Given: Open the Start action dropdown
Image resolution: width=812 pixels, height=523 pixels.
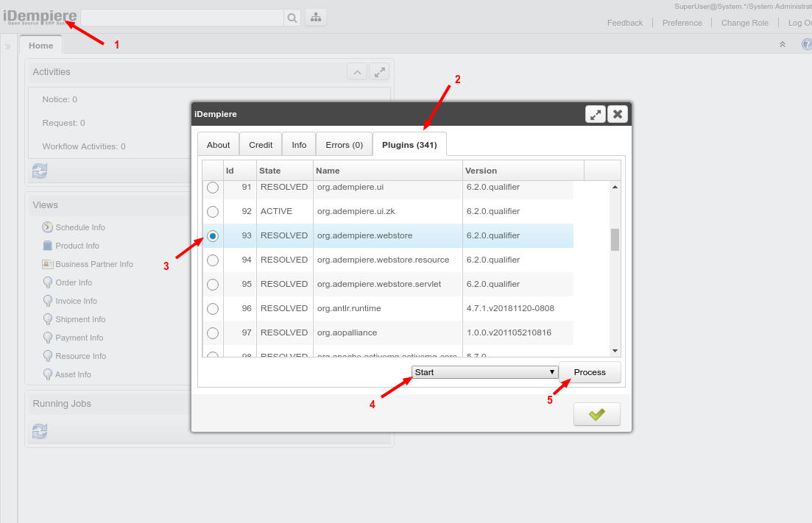Looking at the screenshot, I should tap(484, 372).
